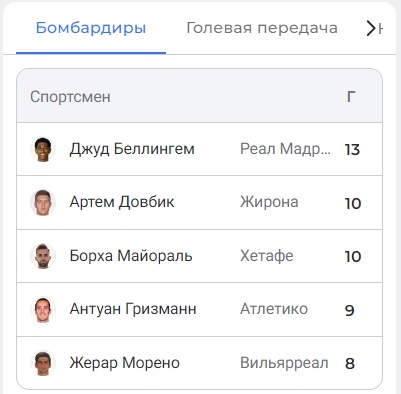This screenshot has width=401, height=394.
Task: Sort by the Г goals column header
Action: tap(351, 97)
